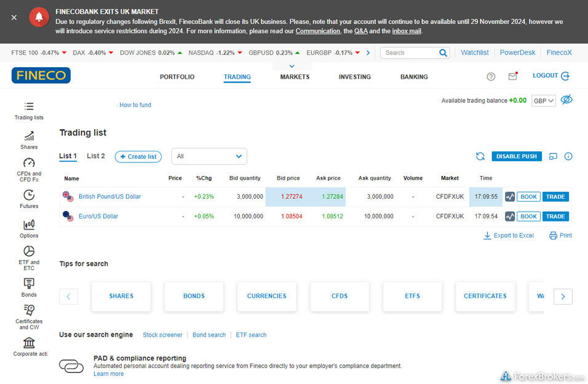The width and height of the screenshot is (588, 384).
Task: Select the CERTIFICATES search tip card
Action: click(x=485, y=296)
